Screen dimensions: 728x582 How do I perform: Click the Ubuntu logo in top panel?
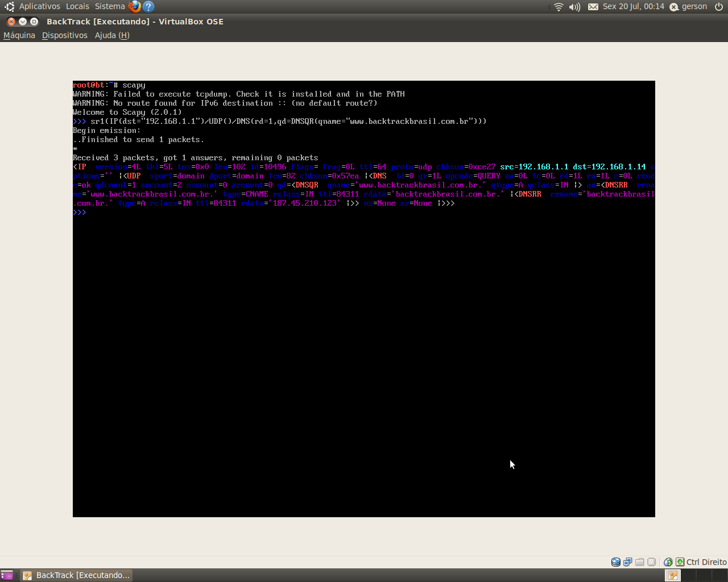click(x=9, y=7)
